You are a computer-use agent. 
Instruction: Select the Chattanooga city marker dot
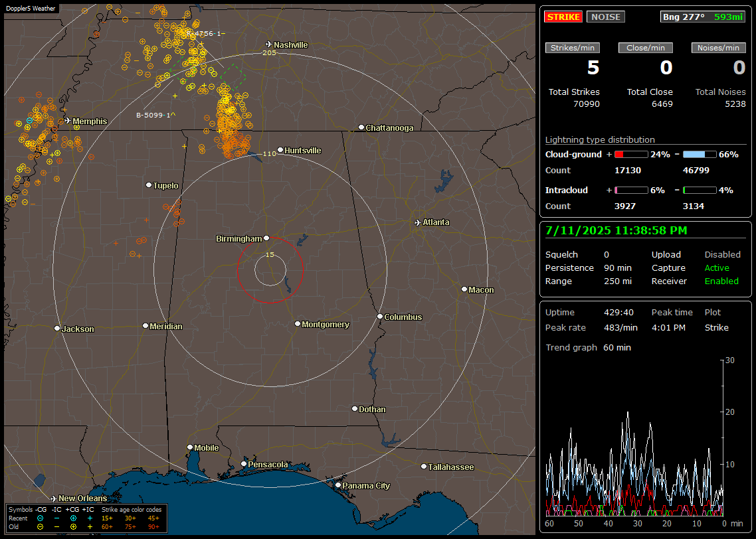point(361,127)
